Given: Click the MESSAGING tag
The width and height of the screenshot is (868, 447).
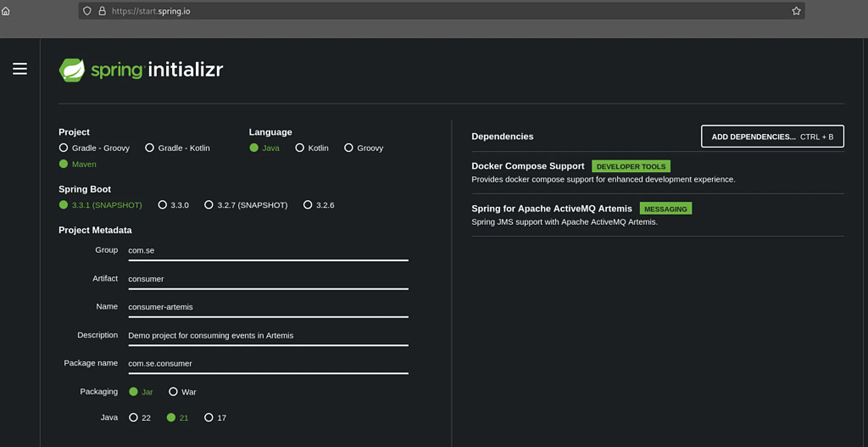Looking at the screenshot, I should 665,209.
